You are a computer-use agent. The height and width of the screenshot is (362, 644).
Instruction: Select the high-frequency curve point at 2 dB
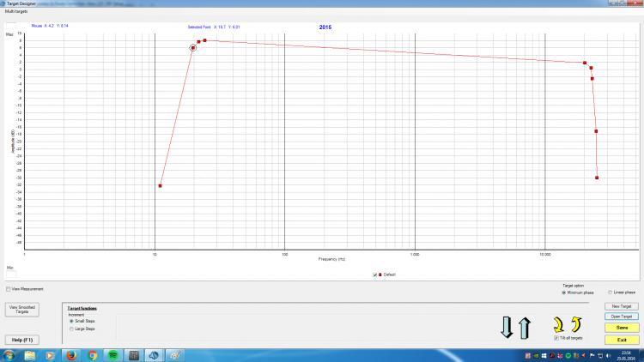(585, 63)
